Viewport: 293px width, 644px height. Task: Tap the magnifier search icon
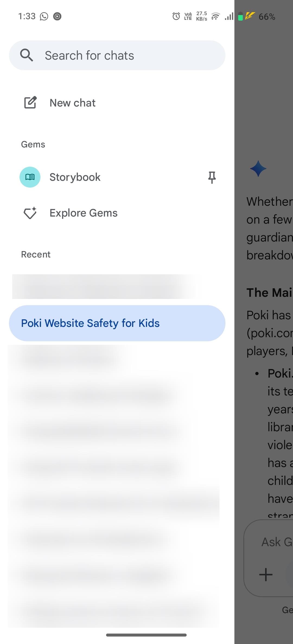pyautogui.click(x=26, y=55)
